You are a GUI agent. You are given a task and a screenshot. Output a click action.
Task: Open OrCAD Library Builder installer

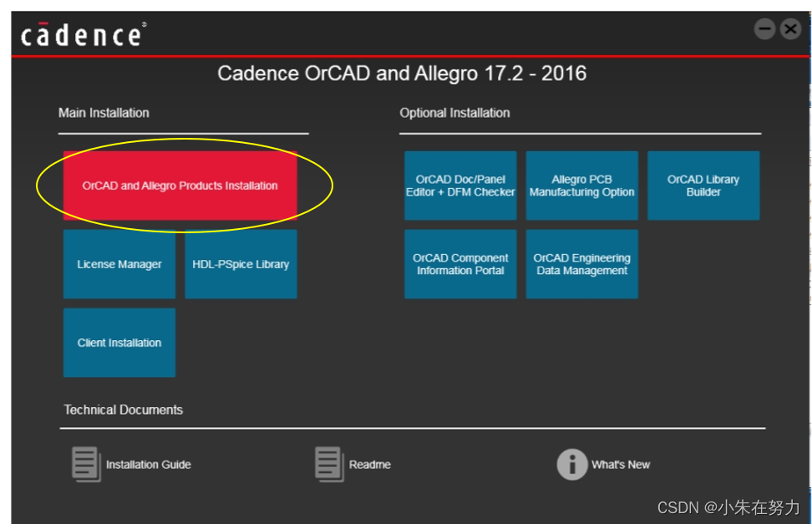click(703, 186)
